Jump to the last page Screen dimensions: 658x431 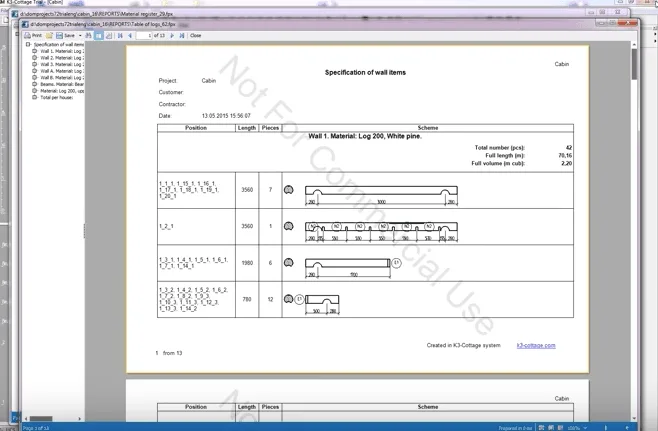click(182, 36)
